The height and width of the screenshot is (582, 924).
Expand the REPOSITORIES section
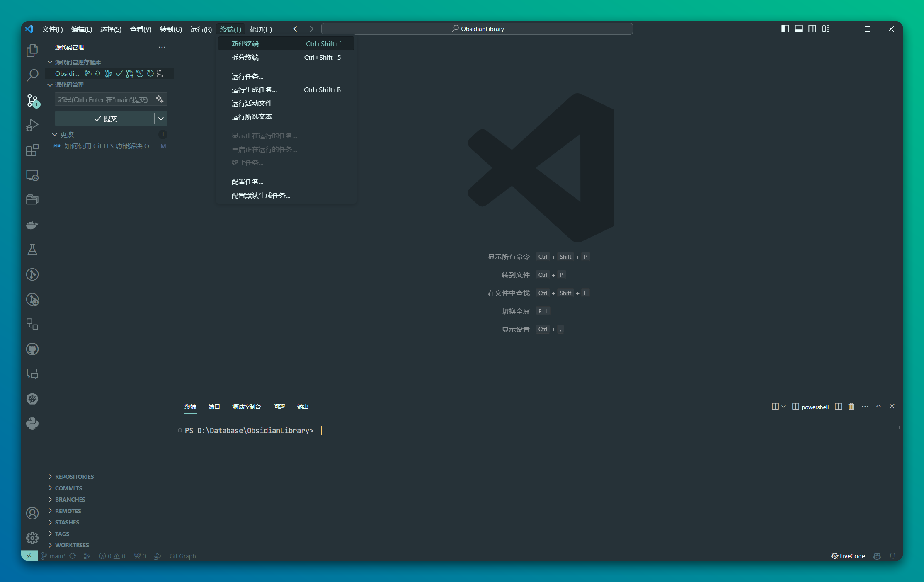click(74, 477)
